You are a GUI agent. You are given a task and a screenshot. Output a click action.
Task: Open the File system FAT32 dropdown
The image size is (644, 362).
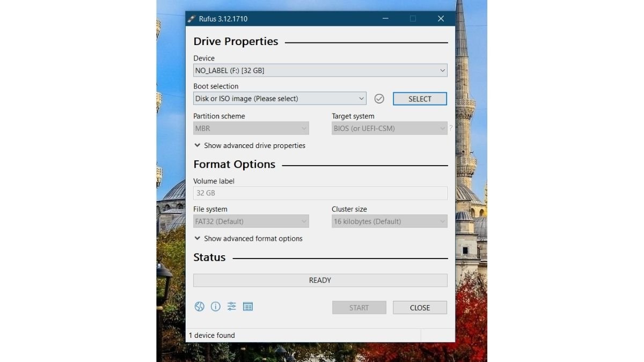click(251, 221)
